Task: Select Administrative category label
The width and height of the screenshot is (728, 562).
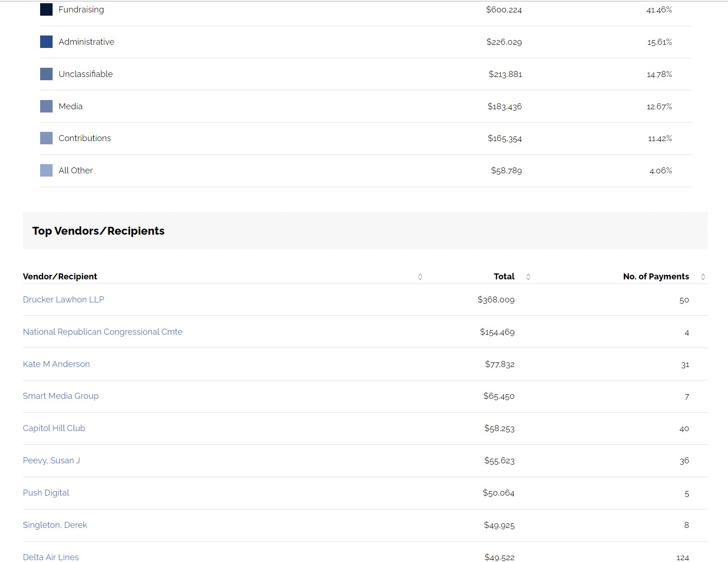Action: (x=86, y=42)
